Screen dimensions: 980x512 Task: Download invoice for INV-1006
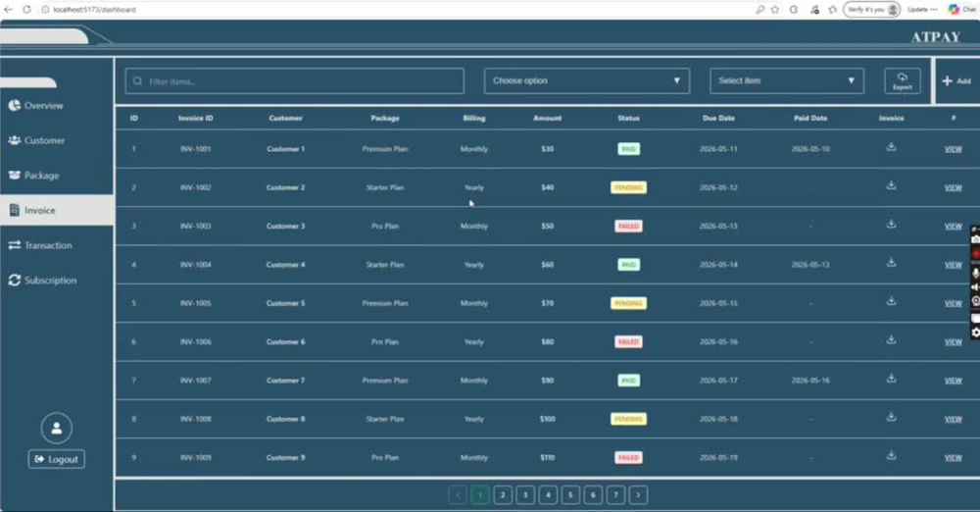(891, 340)
